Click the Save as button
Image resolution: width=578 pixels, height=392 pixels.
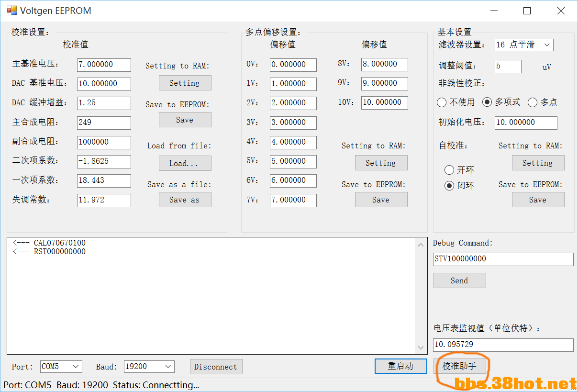(x=185, y=200)
